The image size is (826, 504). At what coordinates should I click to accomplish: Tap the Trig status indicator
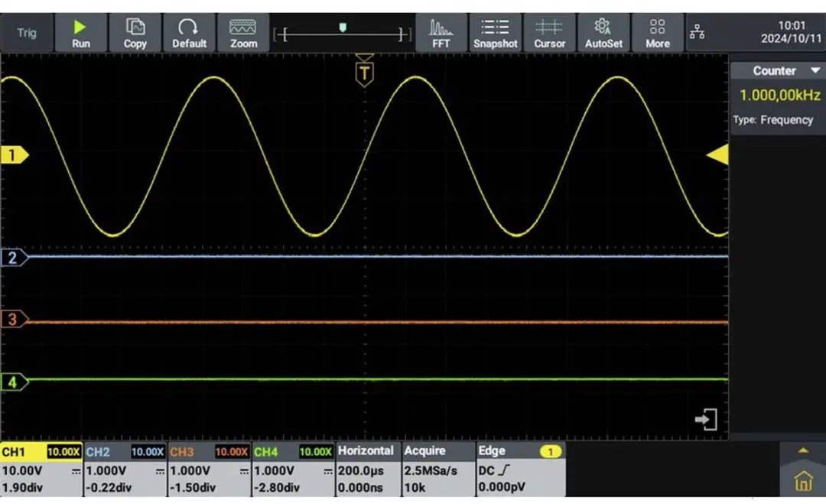(26, 33)
